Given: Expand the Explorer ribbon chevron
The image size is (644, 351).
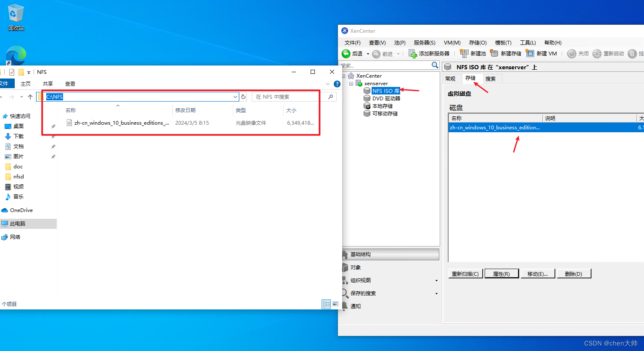Looking at the screenshot, I should pos(328,84).
